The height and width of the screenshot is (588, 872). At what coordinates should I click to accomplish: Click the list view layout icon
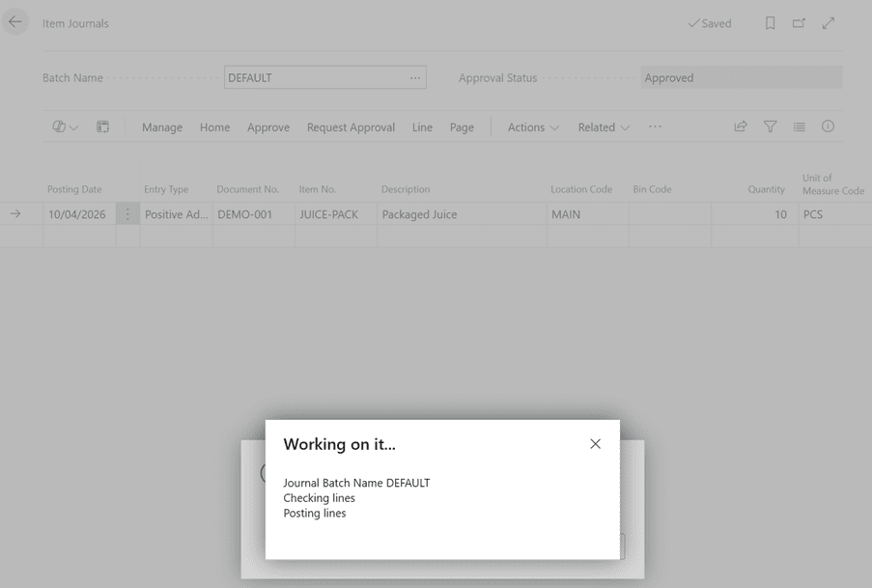(x=799, y=126)
